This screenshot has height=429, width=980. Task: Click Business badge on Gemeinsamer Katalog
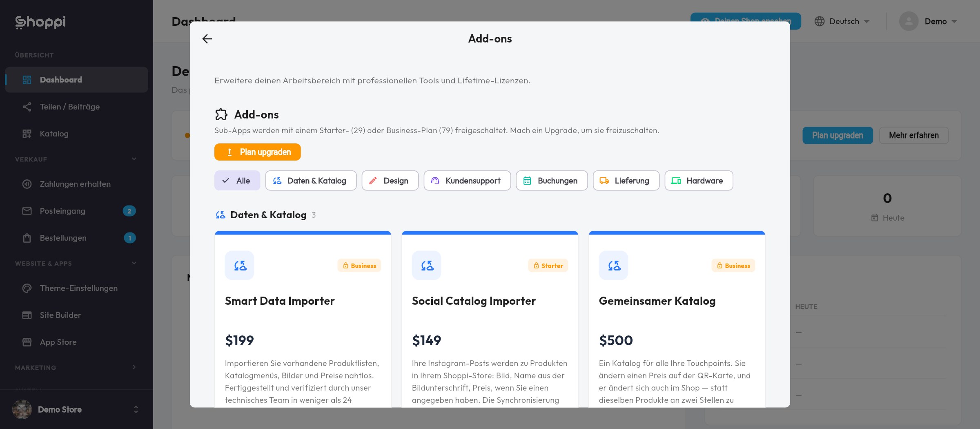(x=733, y=266)
